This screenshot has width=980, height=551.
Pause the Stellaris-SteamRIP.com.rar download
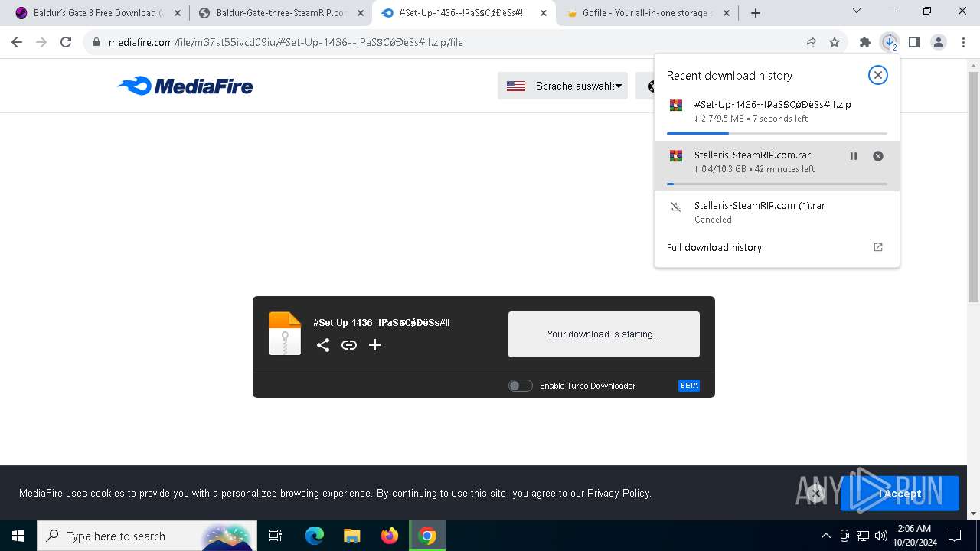(x=854, y=156)
